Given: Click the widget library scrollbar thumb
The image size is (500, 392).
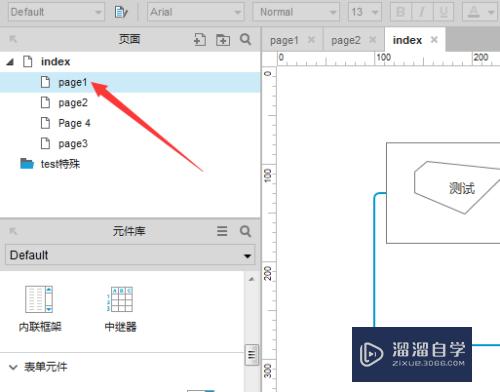Looking at the screenshot, I should tap(252, 355).
